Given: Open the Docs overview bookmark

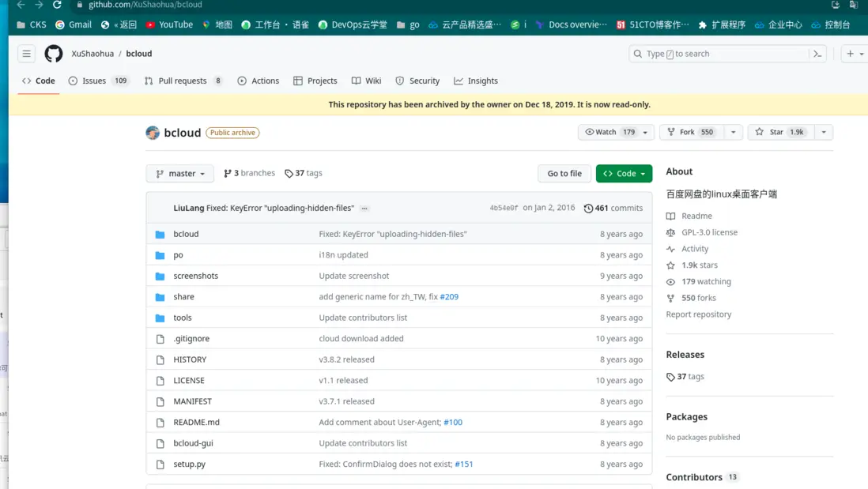Looking at the screenshot, I should click(572, 24).
